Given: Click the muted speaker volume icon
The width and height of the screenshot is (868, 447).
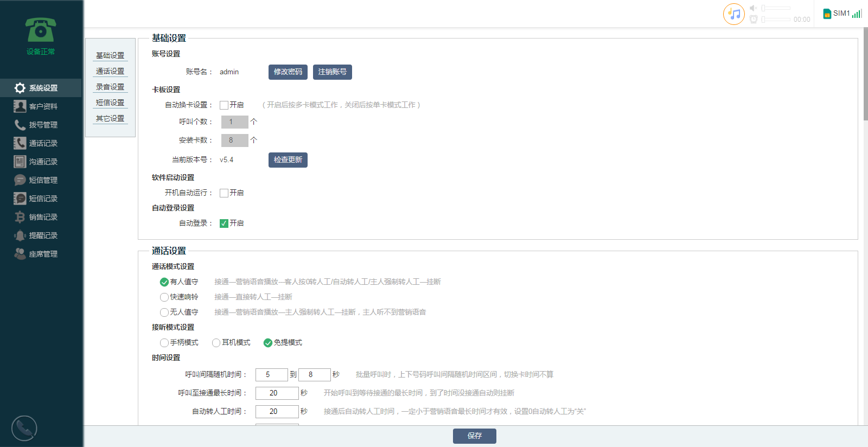Looking at the screenshot, I should pyautogui.click(x=753, y=8).
